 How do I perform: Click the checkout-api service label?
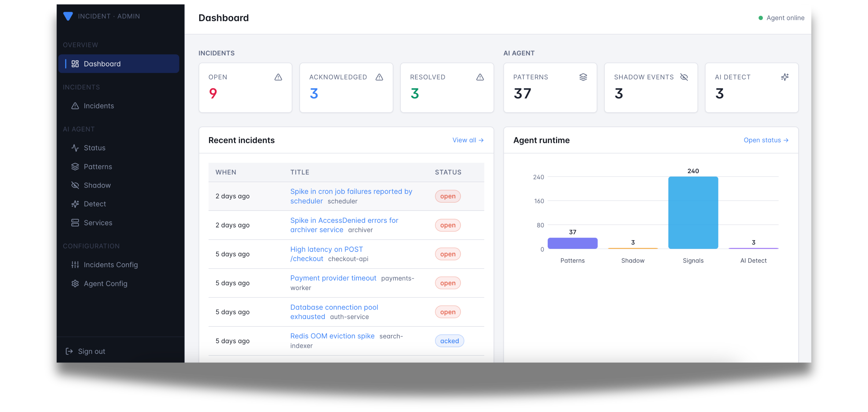tap(348, 259)
